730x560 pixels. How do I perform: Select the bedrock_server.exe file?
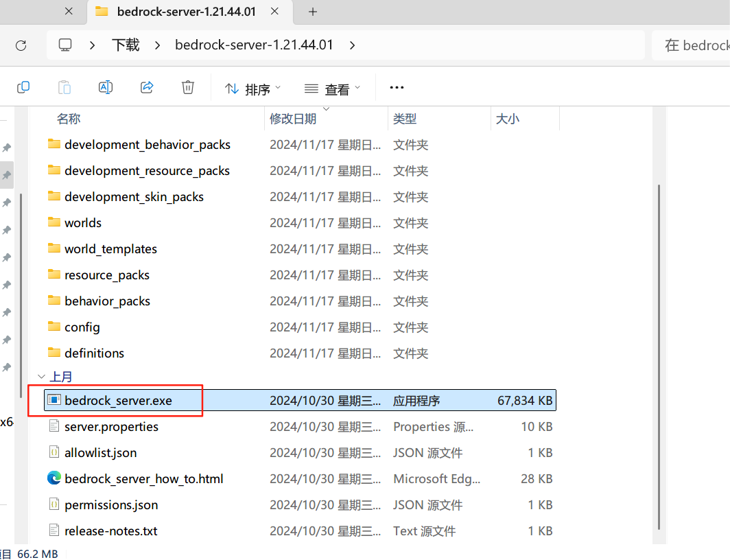[118, 401]
